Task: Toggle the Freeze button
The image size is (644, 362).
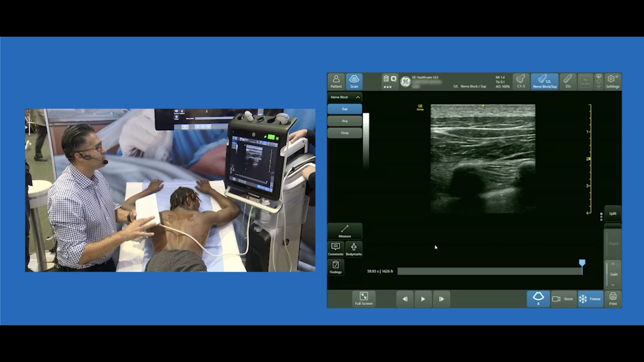Action: click(x=590, y=299)
